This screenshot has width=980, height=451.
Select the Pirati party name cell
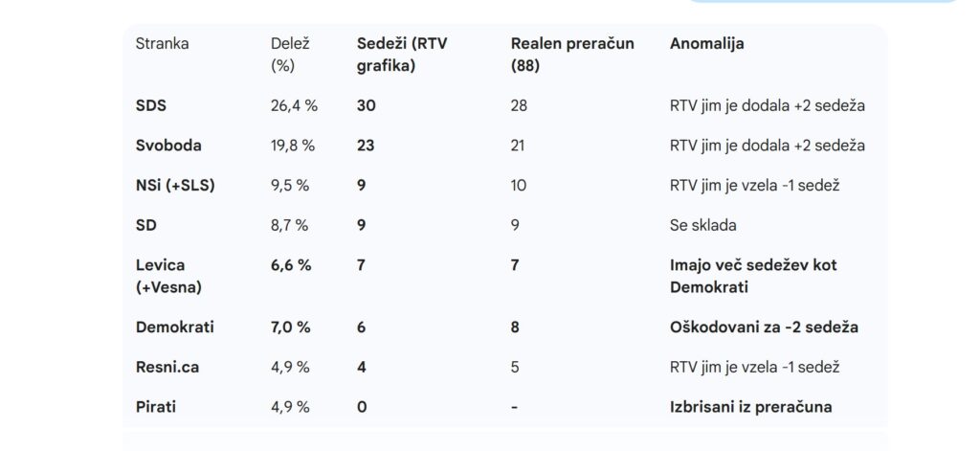(157, 407)
